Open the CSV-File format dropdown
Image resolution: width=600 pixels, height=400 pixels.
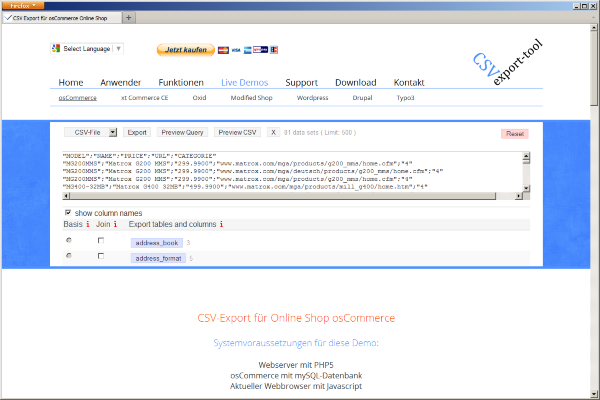(90, 132)
